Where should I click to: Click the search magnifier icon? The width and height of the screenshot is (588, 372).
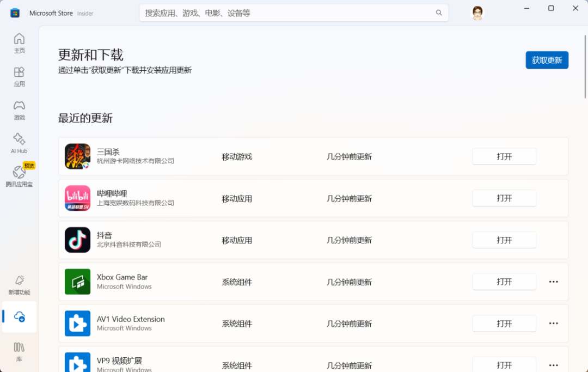tap(439, 13)
